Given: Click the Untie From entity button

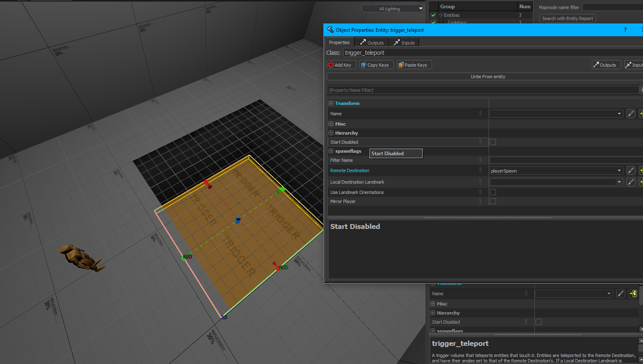Looking at the screenshot, I should pyautogui.click(x=488, y=76).
